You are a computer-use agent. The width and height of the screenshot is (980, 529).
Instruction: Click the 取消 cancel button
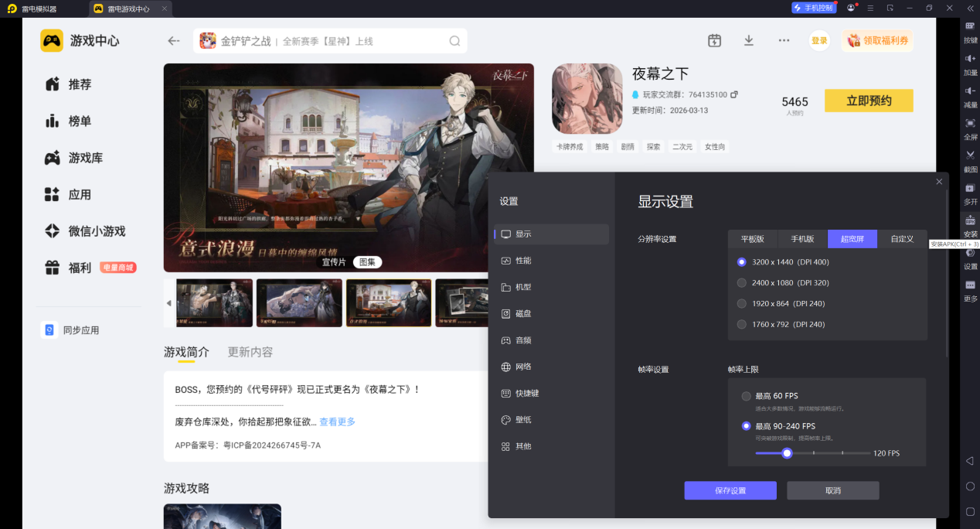[833, 490]
